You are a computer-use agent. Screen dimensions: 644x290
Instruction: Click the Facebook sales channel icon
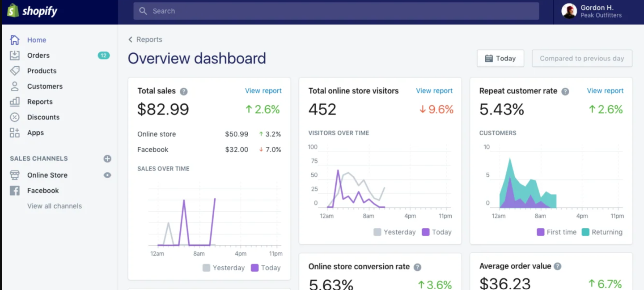(x=14, y=190)
